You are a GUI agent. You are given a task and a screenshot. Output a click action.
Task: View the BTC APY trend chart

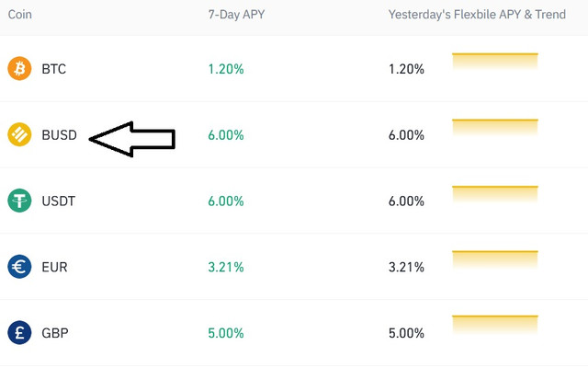pyautogui.click(x=495, y=62)
